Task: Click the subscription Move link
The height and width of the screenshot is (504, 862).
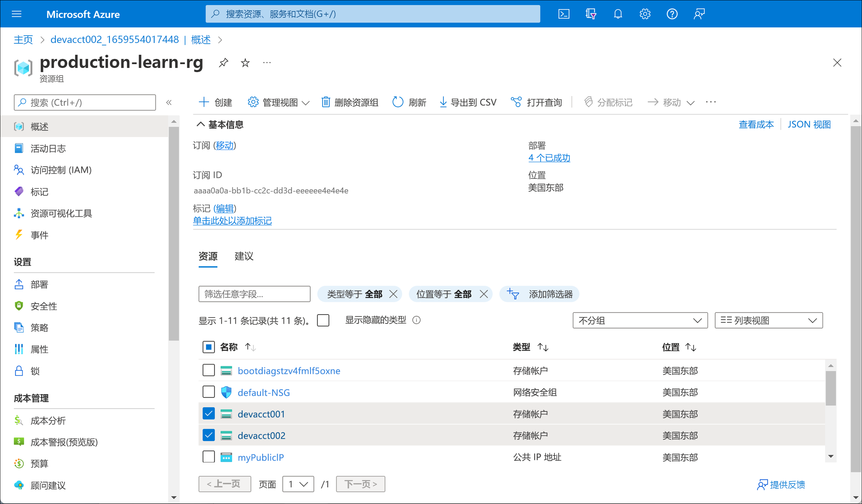Action: click(x=225, y=145)
